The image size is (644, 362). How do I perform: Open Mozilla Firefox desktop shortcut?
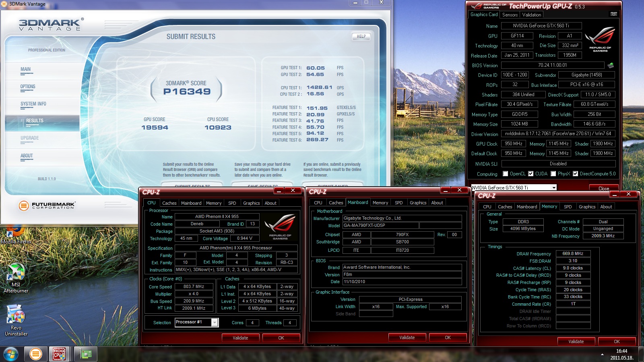point(16,235)
